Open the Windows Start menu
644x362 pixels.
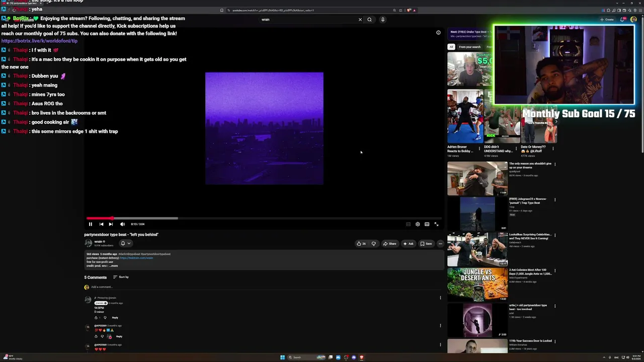tap(282, 357)
